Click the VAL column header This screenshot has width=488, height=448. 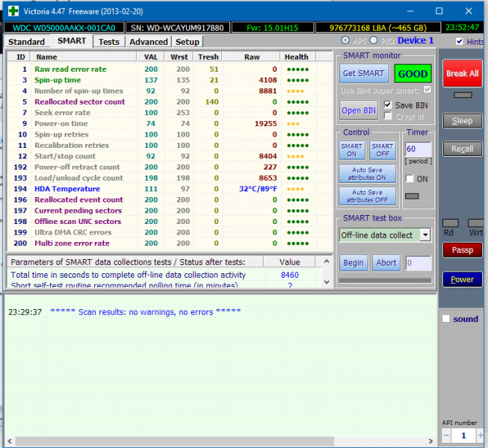(x=151, y=57)
